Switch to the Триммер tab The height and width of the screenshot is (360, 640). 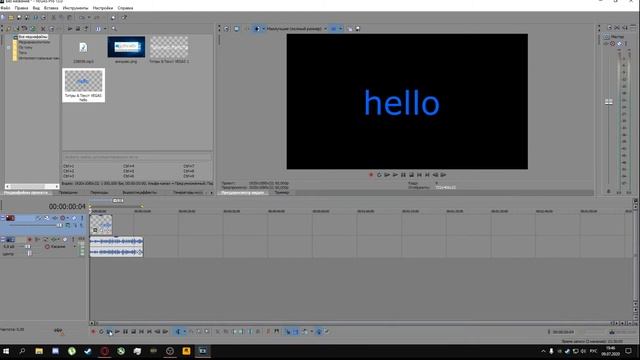tap(282, 192)
